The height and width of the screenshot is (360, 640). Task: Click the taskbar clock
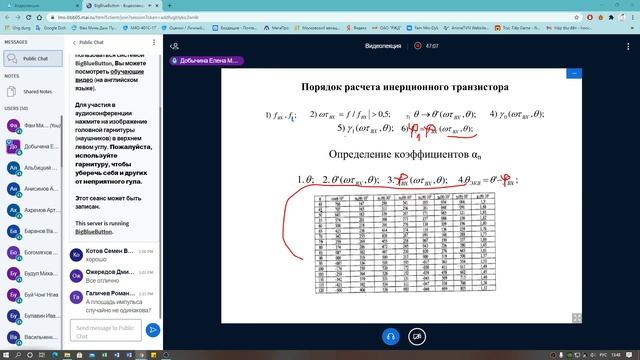[616, 355]
